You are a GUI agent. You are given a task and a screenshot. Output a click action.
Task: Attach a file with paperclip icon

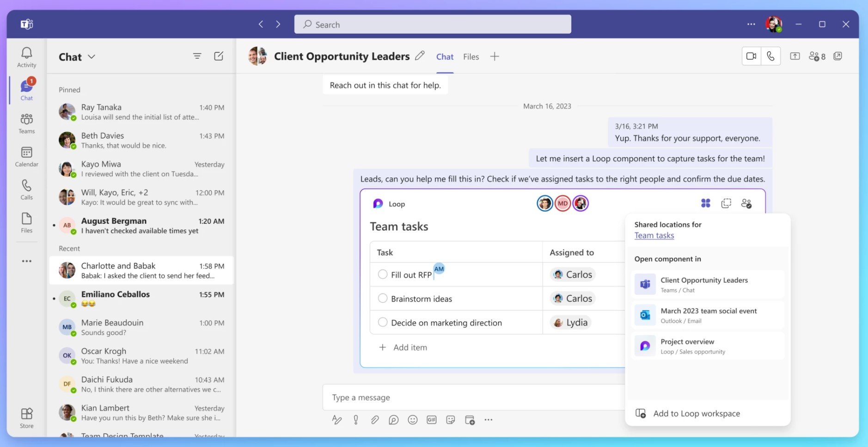click(x=374, y=420)
